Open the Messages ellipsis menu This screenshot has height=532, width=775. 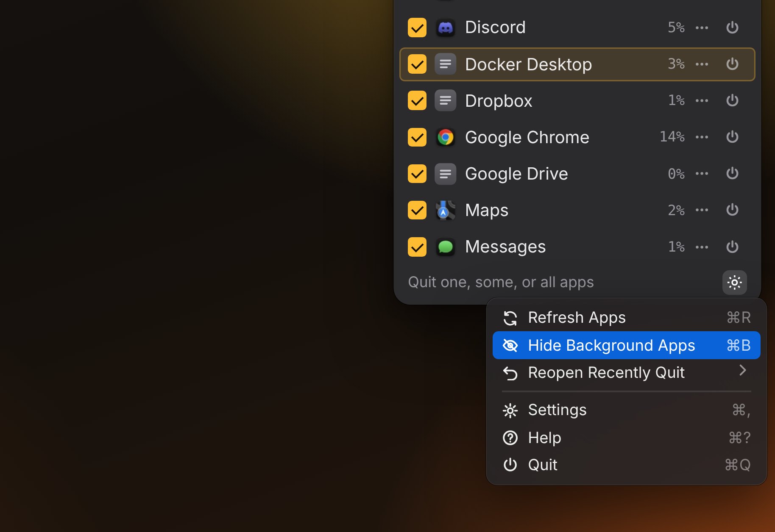click(702, 247)
